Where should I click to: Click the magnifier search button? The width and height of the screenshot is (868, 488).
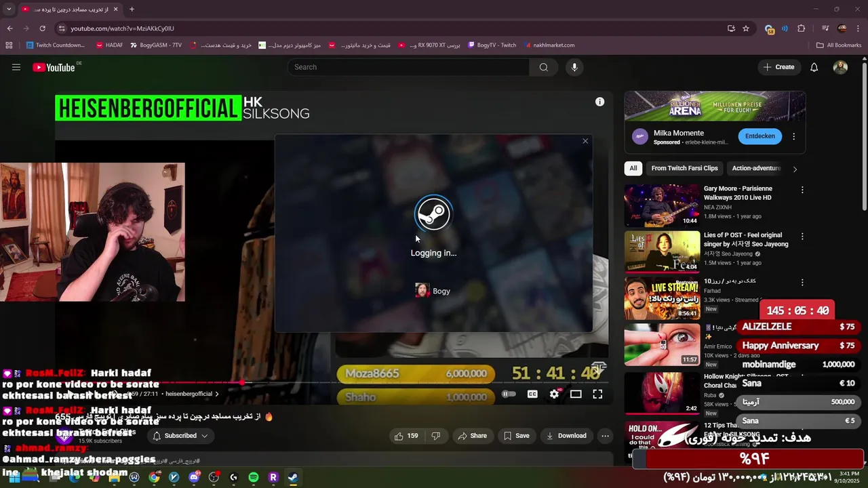coord(543,67)
